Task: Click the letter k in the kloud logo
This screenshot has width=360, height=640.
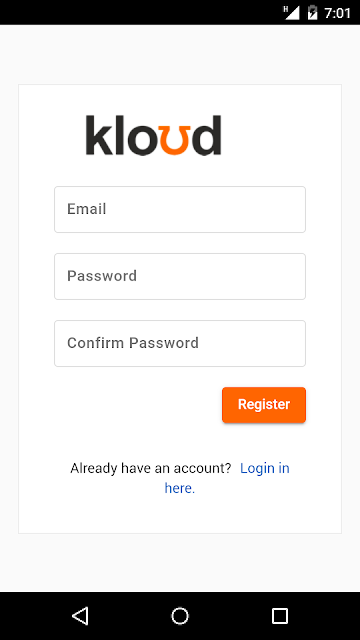Action: [x=97, y=135]
